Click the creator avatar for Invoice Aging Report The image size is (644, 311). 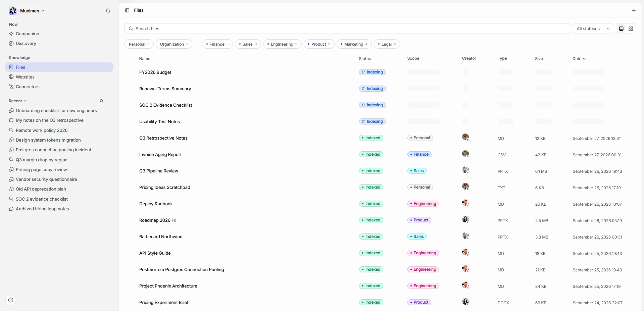pos(465,153)
